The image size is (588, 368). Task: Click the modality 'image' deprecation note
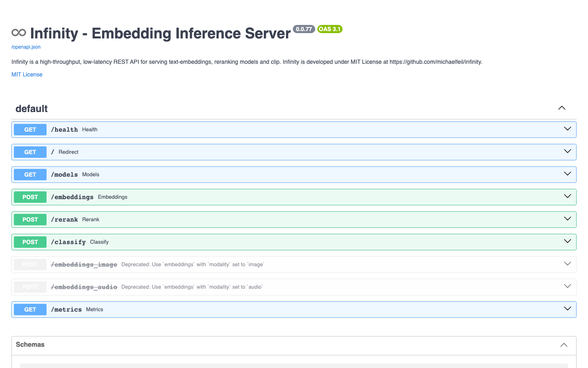tap(193, 265)
